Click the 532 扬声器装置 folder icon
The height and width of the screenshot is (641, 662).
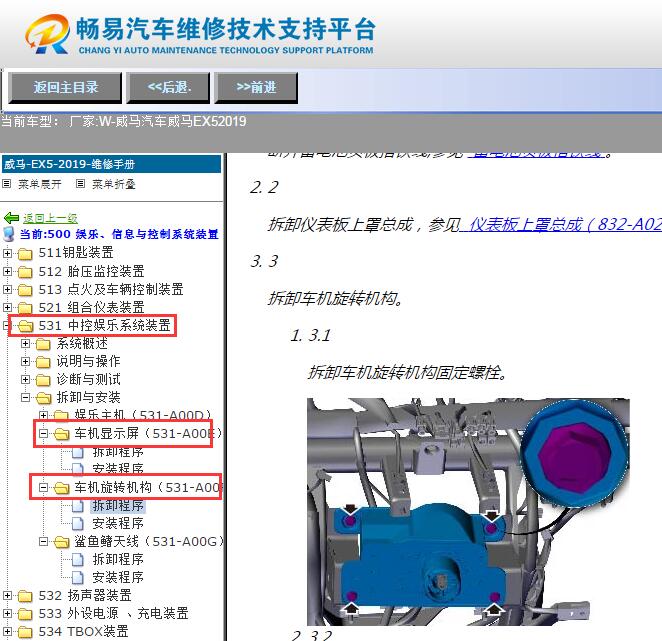point(25,596)
